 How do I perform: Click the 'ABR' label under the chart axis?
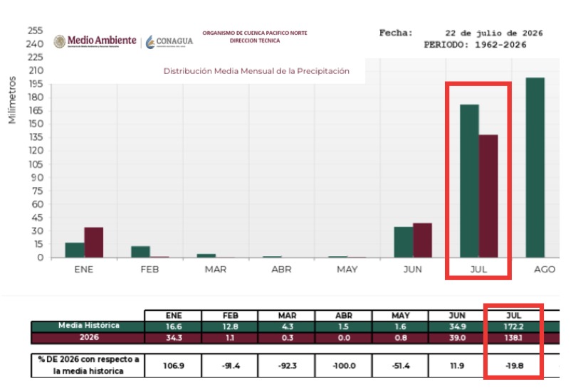point(281,269)
